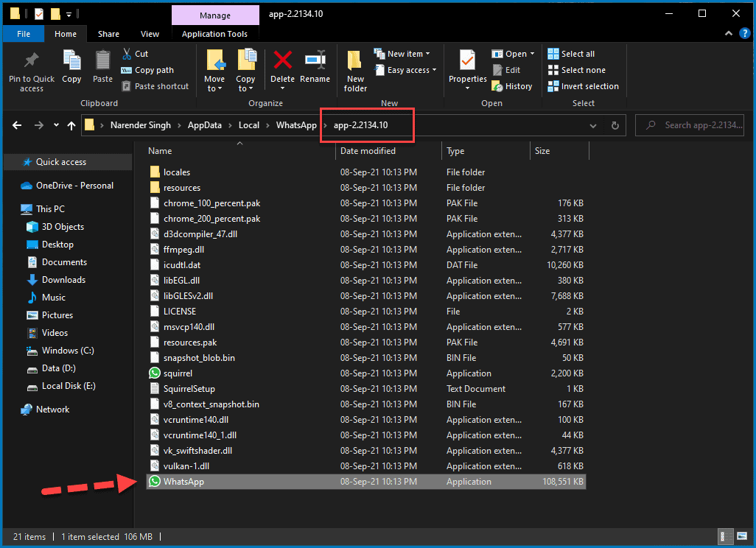Open the Open button dropdown arrow

532,54
